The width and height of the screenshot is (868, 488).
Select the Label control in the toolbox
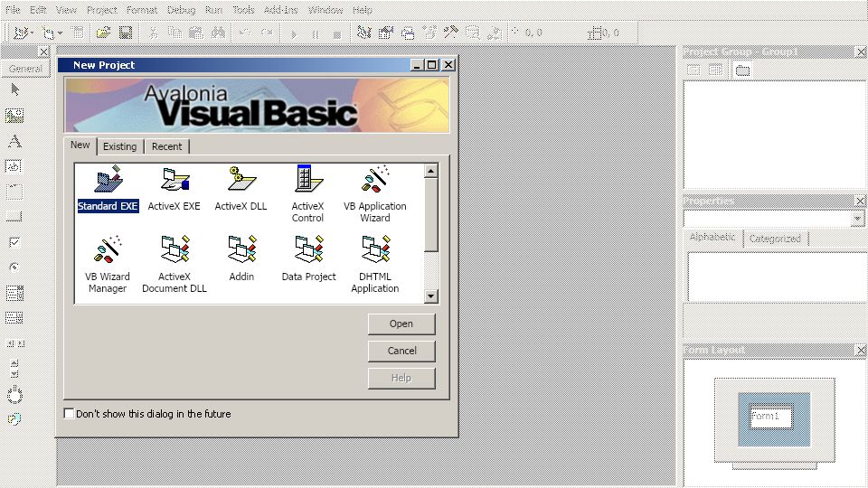(x=14, y=141)
